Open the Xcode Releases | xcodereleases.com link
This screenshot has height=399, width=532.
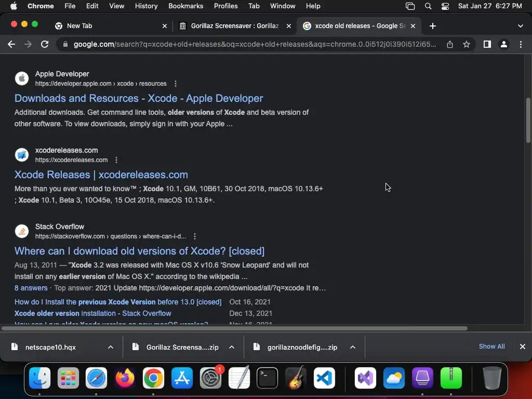click(101, 175)
